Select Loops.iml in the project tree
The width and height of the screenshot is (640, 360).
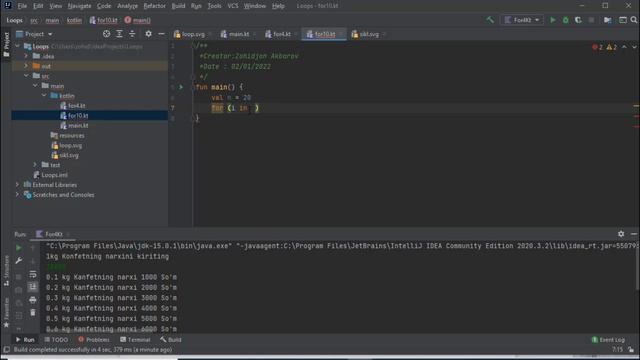tap(55, 175)
